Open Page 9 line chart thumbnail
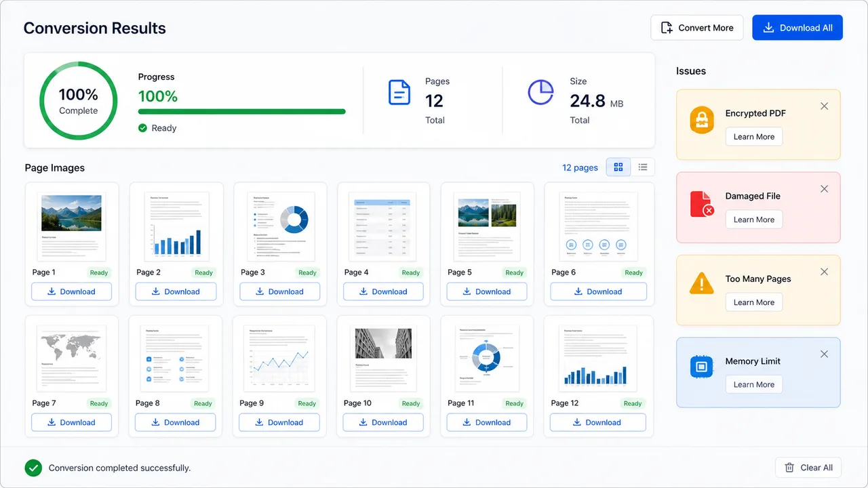The image size is (868, 488). click(x=279, y=357)
